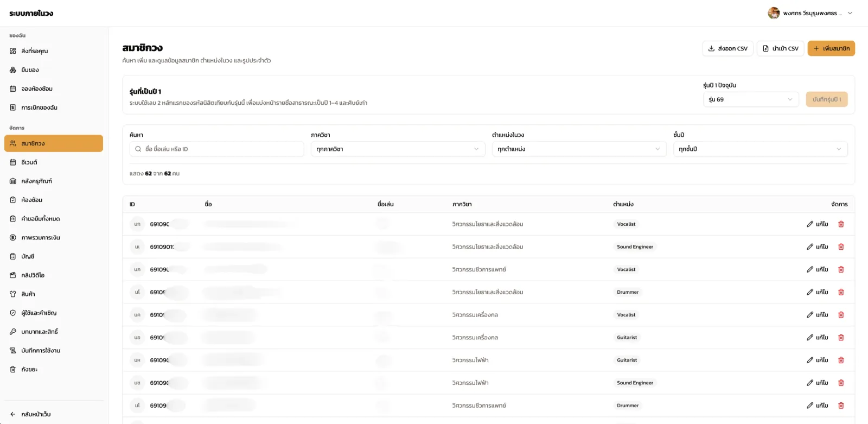Screen dimensions: 868x424
Task: Expand the user profile menu chevron
Action: 850,13
